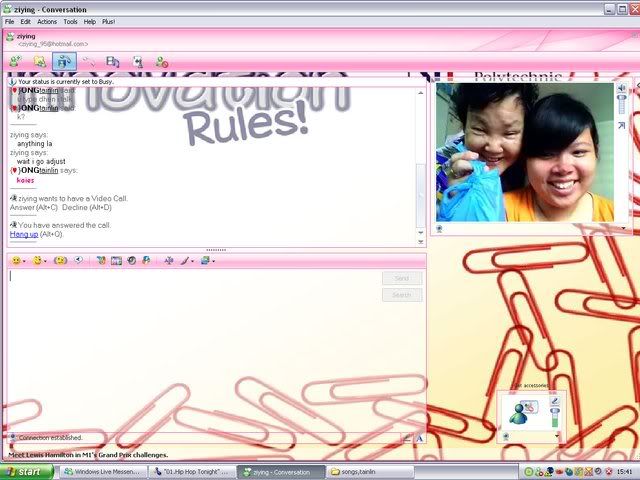Switch to Windows Live Messenger taskbar window
The image size is (640, 480).
pos(102,472)
